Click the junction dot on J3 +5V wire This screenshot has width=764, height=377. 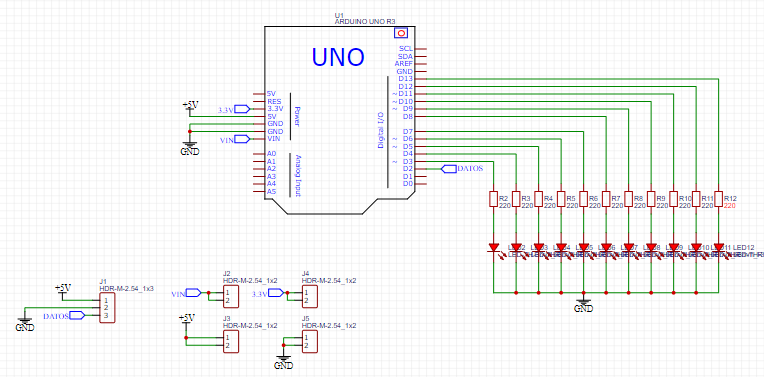click(186, 338)
